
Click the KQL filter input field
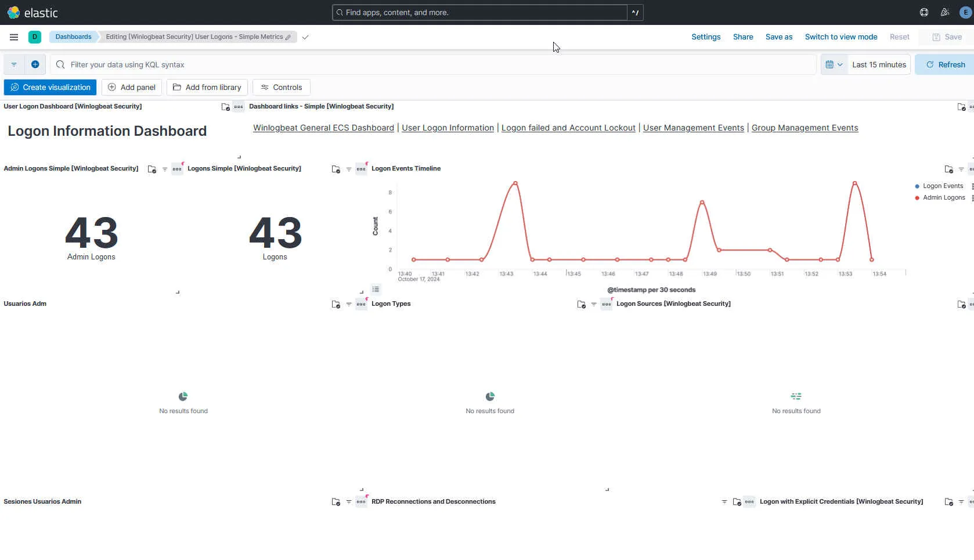pyautogui.click(x=433, y=64)
